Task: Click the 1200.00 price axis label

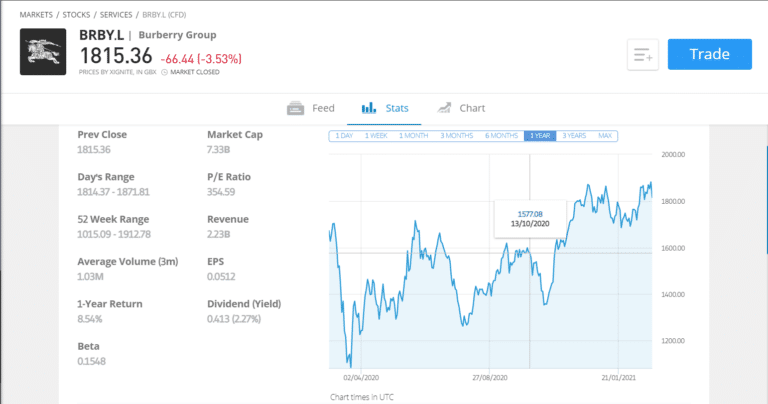Action: 673,341
